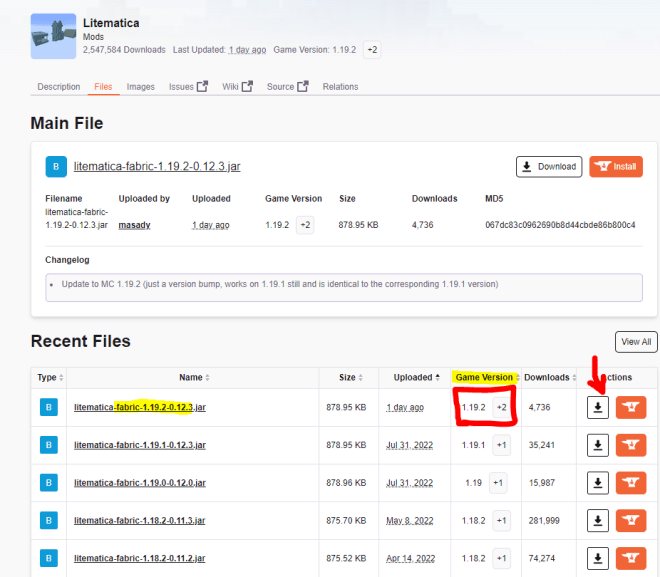Open litematica-fabric-1.18.2-0.11.3.jar link
Screen dimensions: 660x577
(x=139, y=521)
